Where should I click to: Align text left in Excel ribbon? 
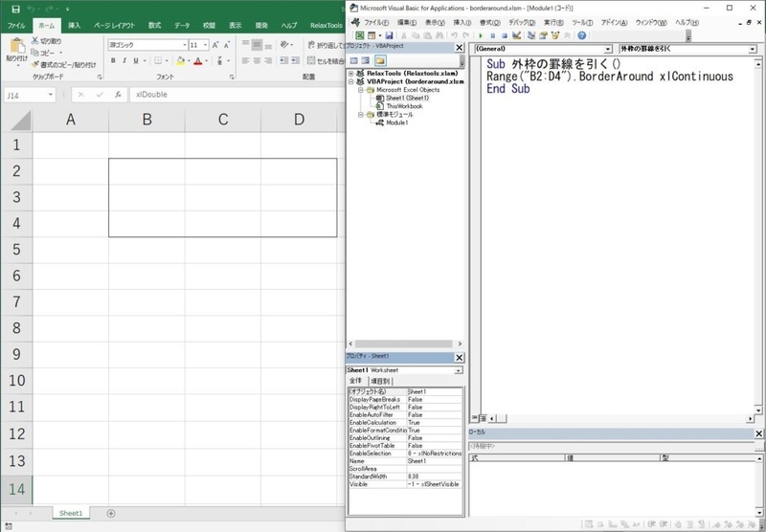click(x=246, y=60)
